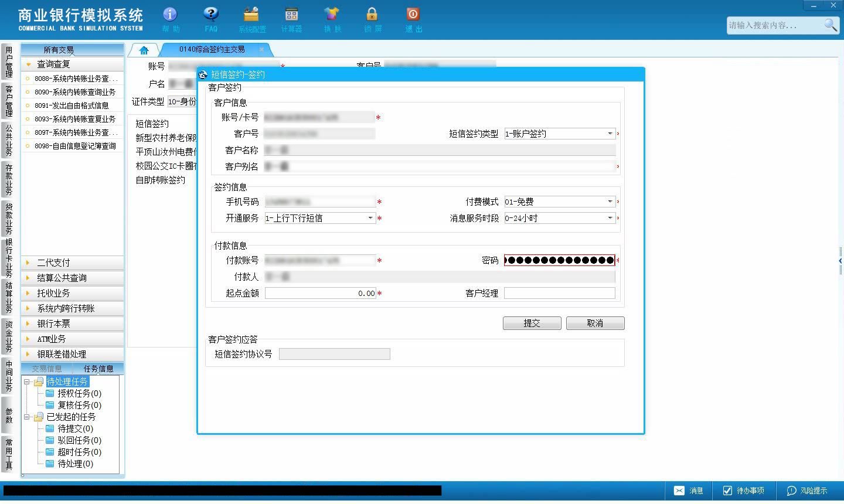Open the 资金业务 side tab
The width and height of the screenshot is (844, 504).
(x=9, y=336)
